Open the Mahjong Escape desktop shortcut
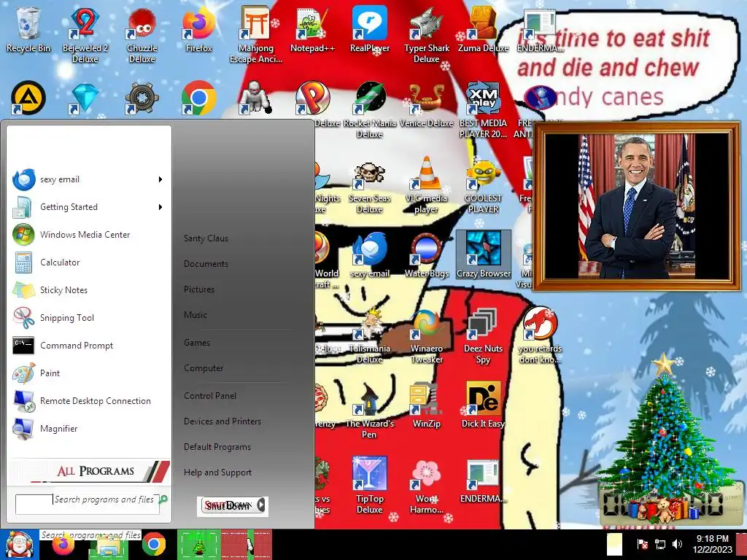747x560 pixels. click(x=256, y=34)
